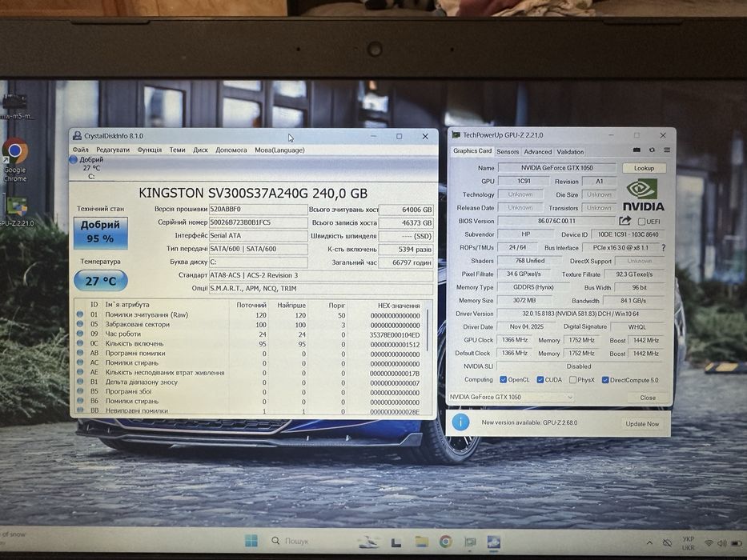Click the NVIDIA logo in GPU-Z
This screenshot has width=747, height=560.
point(644,194)
